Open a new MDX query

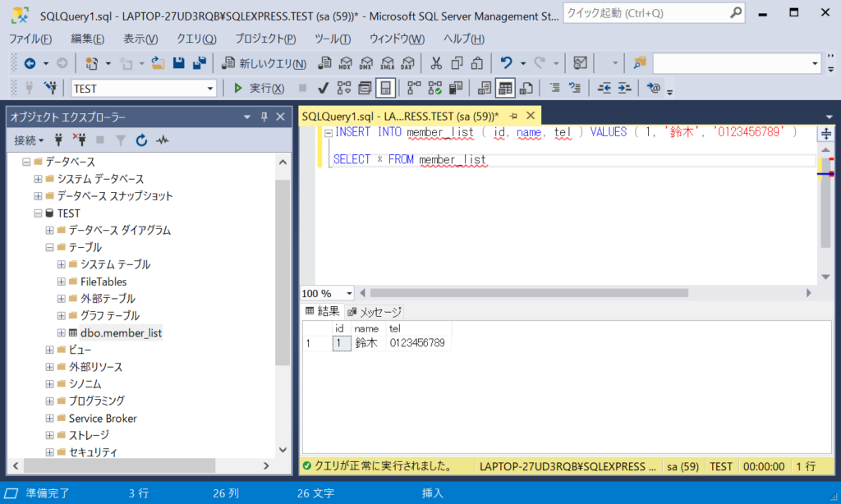[346, 63]
